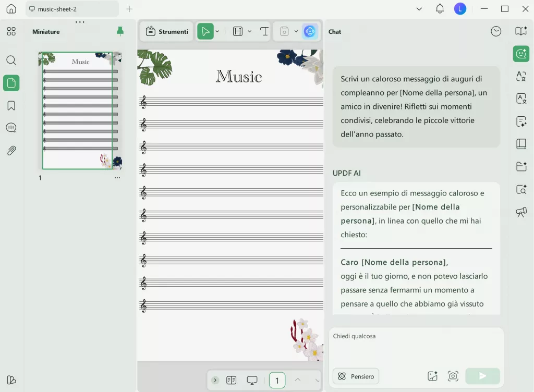Viewport: 534px width, 392px height.
Task: Select the music-sheet-2 tab
Action: pos(72,9)
